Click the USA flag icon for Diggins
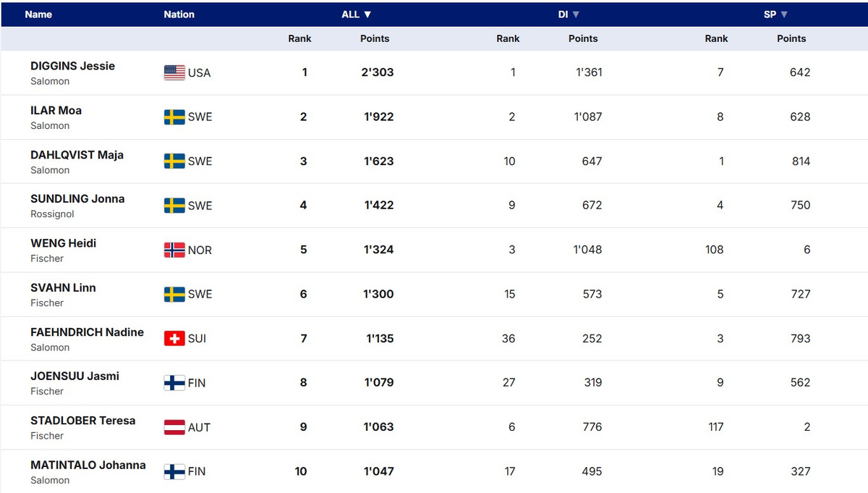The image size is (868, 493). pos(174,72)
